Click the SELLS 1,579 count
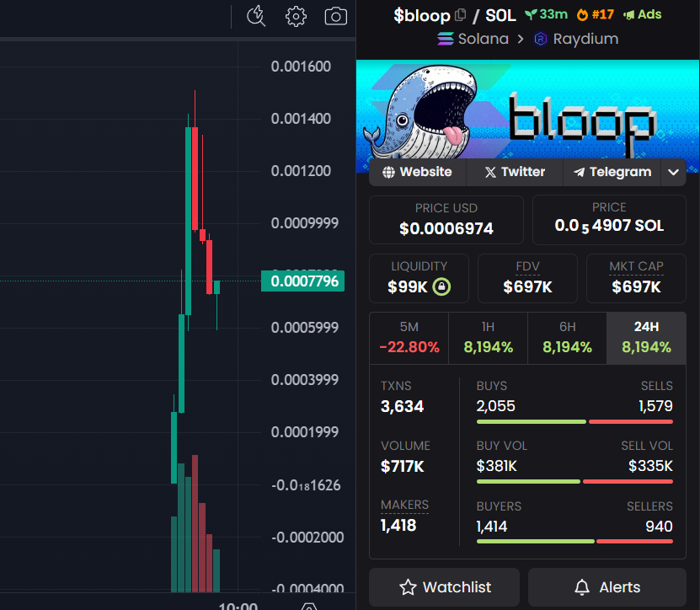The height and width of the screenshot is (610, 700). [655, 406]
